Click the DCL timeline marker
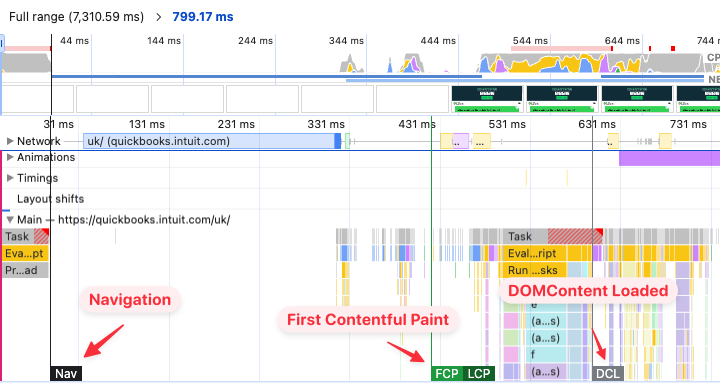720x383 pixels. pos(608,374)
